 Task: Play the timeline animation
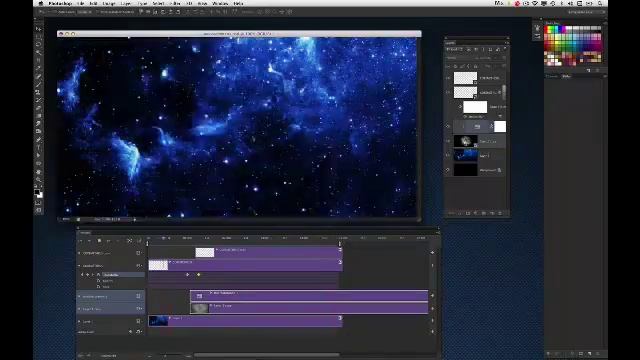coord(100,241)
